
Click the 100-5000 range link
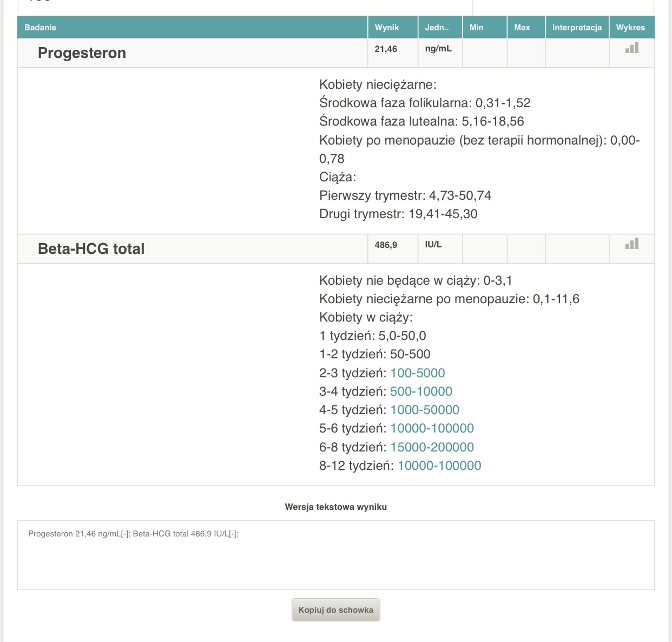[418, 373]
